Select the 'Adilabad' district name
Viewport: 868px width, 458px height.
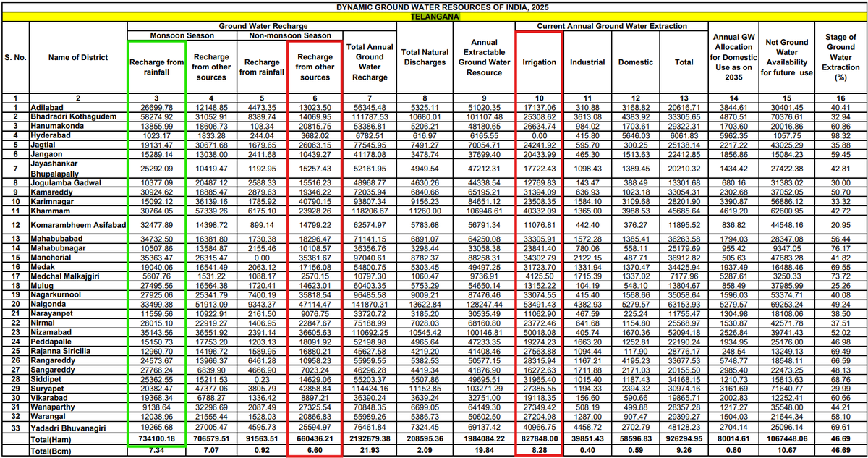(47, 107)
